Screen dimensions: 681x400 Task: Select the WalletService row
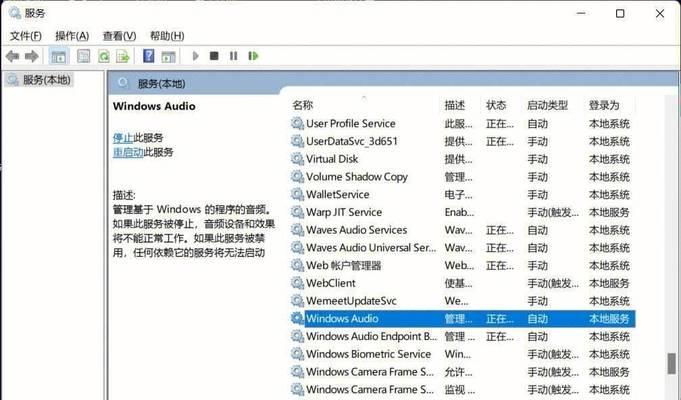pos(463,195)
